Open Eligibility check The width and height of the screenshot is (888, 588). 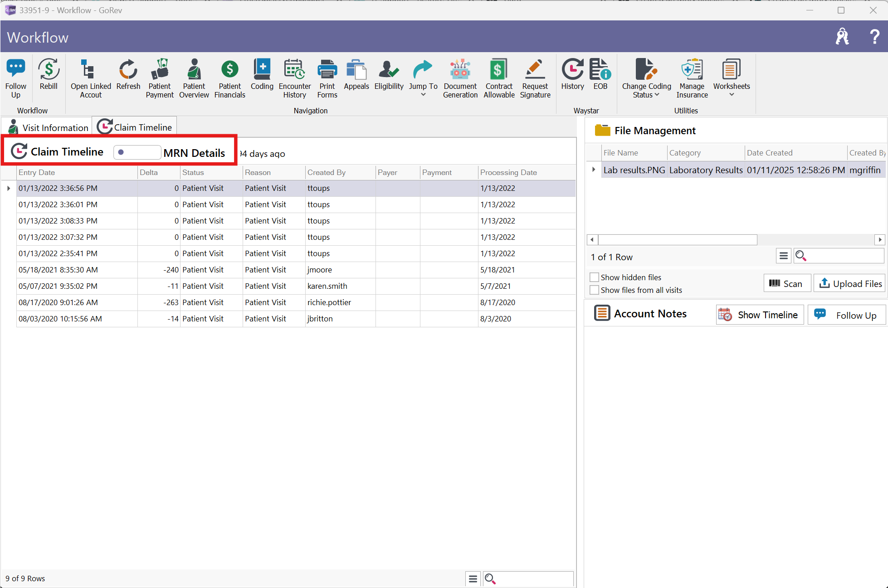point(389,74)
